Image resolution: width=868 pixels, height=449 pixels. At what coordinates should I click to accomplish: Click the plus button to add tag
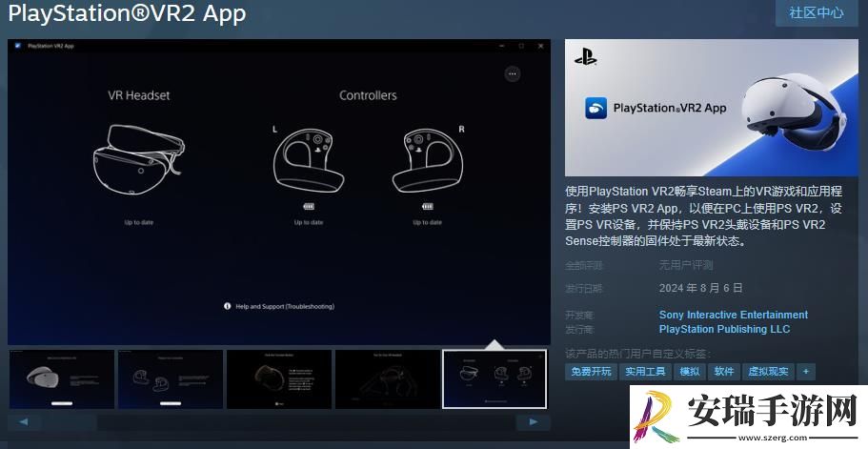(806, 372)
